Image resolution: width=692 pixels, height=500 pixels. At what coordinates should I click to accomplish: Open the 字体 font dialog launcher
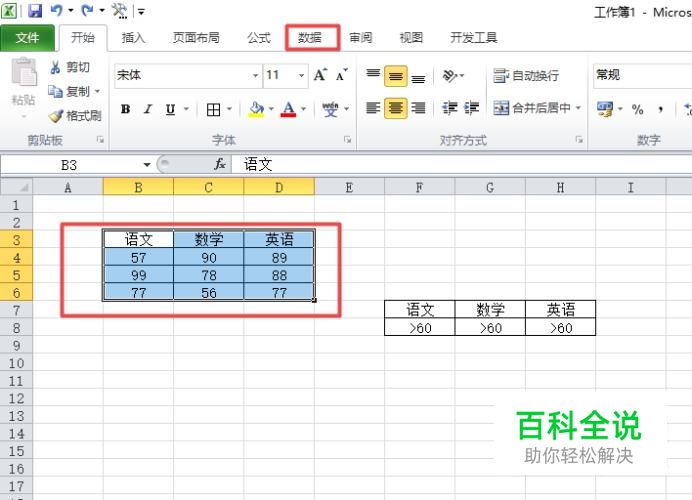point(348,140)
